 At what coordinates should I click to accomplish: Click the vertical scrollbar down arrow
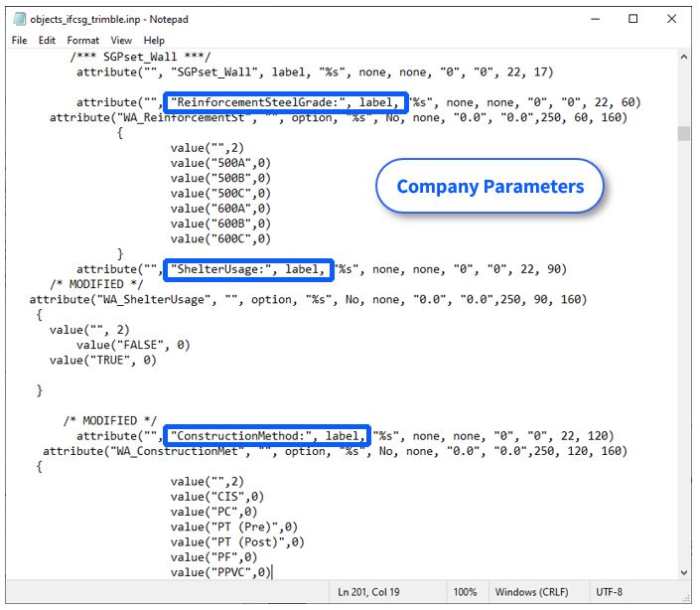coord(684,571)
